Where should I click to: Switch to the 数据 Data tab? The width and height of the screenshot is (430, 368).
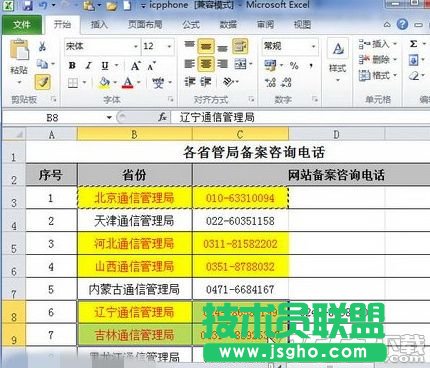(228, 24)
